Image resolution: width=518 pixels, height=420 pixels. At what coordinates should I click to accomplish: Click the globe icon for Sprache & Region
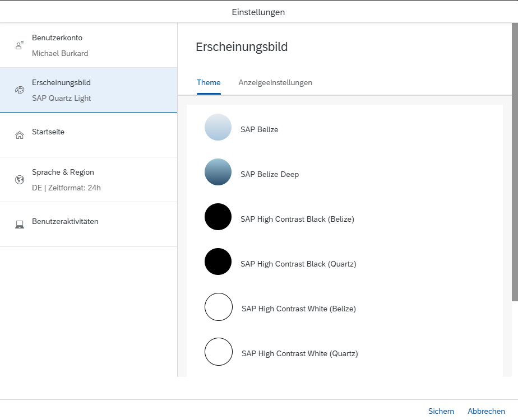[19, 180]
